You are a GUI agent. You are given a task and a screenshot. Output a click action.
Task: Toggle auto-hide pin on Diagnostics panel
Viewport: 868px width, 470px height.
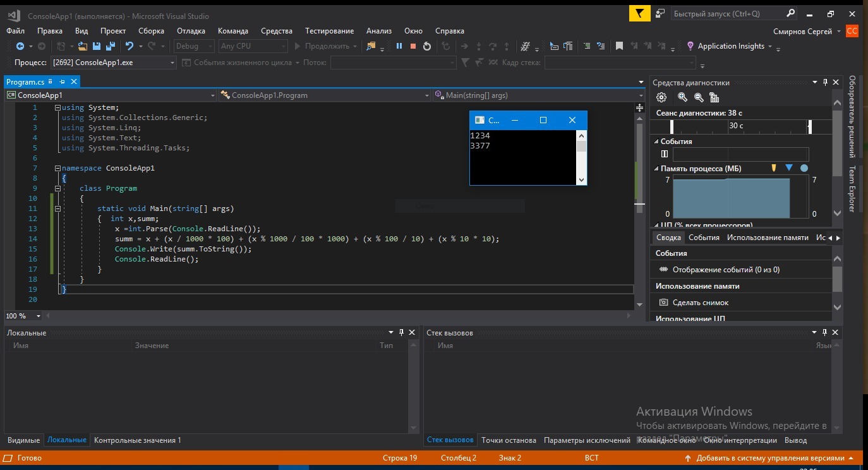tap(825, 82)
